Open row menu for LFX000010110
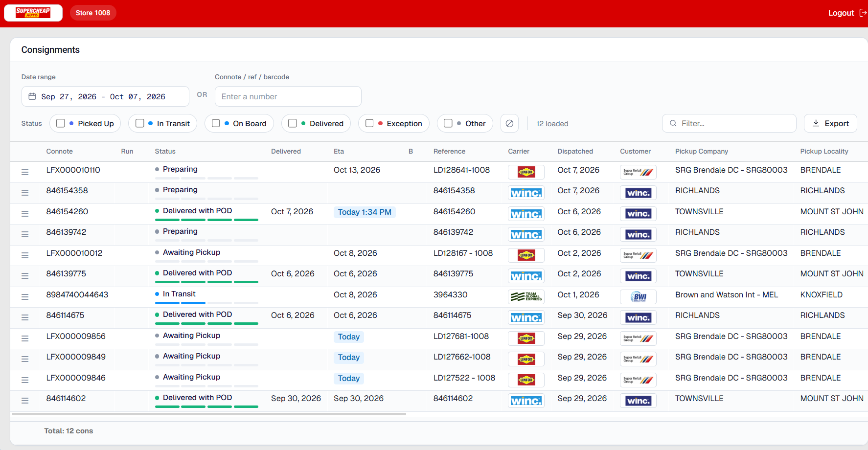The image size is (868, 450). point(25,172)
